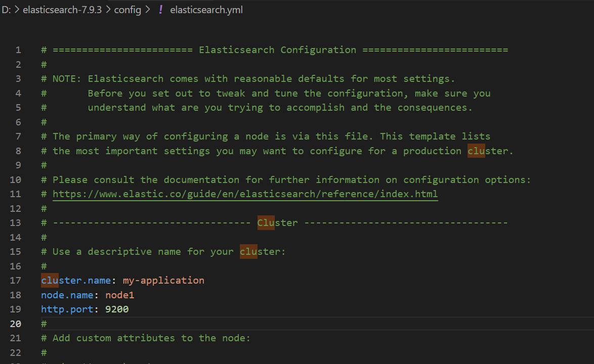Screen dimensions: 594x364
Task: Open the D: drive breadcrumb
Action: tap(6, 10)
